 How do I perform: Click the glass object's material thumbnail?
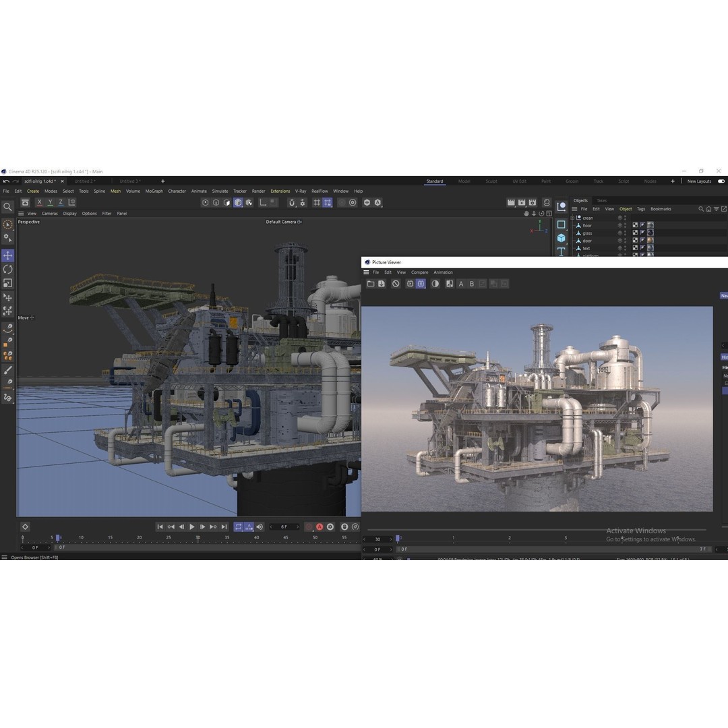tap(650, 233)
